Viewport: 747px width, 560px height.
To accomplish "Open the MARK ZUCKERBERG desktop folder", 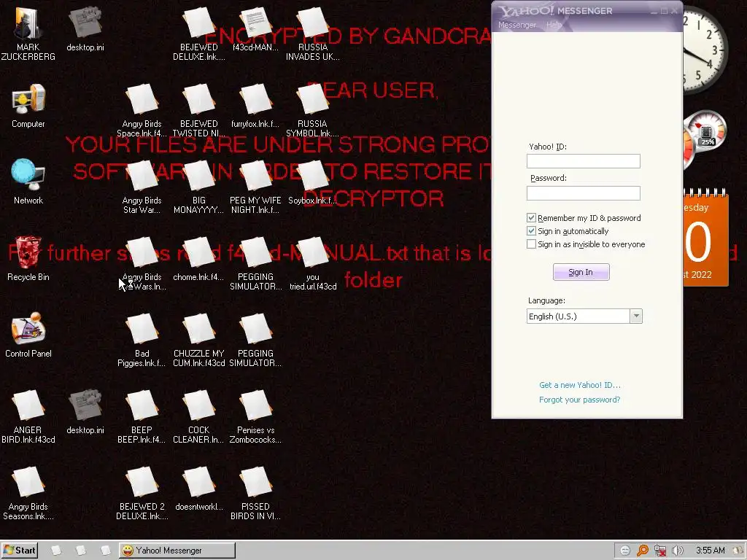I will point(28,34).
